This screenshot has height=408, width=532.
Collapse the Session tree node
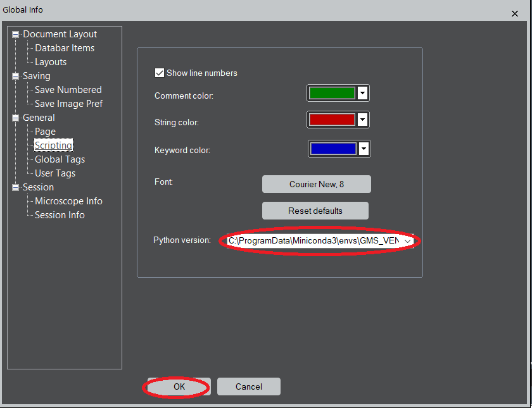point(16,188)
